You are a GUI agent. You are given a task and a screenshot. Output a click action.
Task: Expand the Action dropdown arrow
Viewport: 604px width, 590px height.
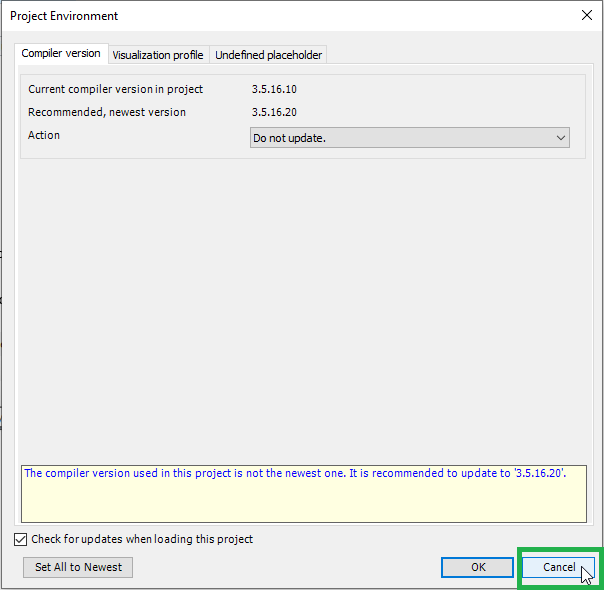click(560, 138)
